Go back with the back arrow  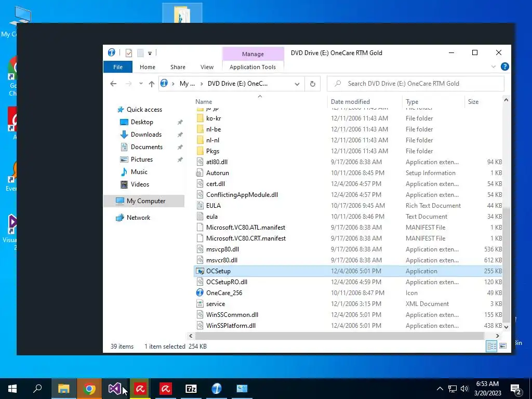tap(113, 84)
